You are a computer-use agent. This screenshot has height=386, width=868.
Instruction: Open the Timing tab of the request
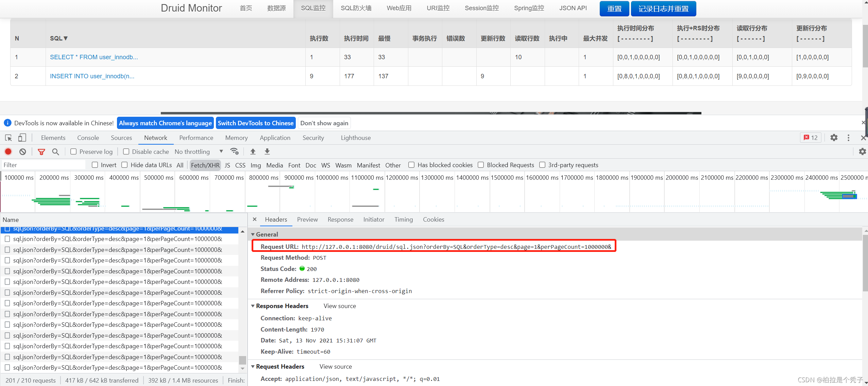click(x=404, y=220)
